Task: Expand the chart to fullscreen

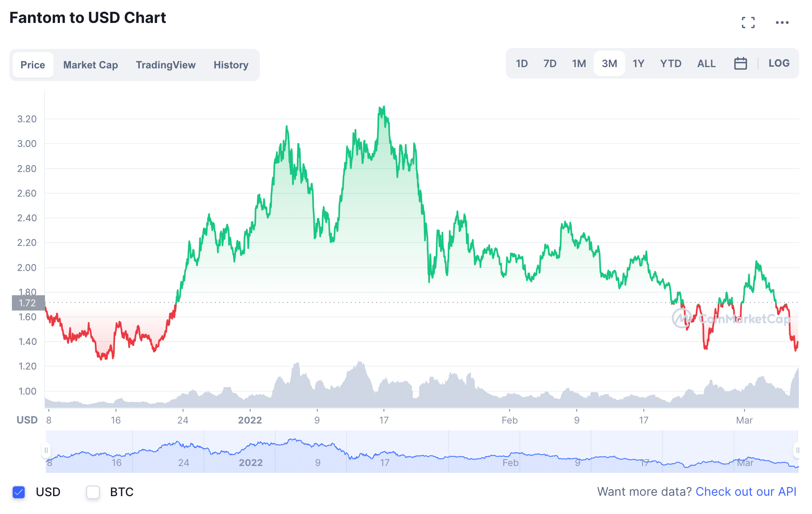Action: (x=749, y=22)
